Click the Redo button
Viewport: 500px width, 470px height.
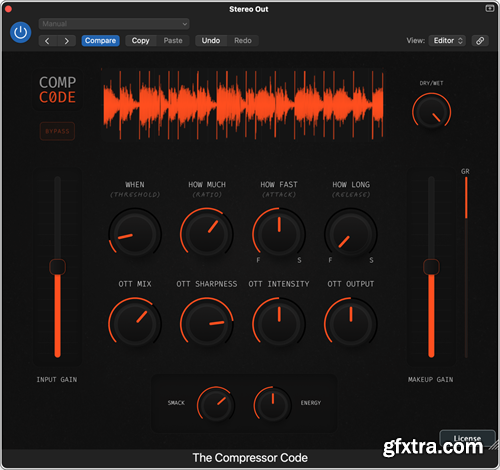coord(243,41)
